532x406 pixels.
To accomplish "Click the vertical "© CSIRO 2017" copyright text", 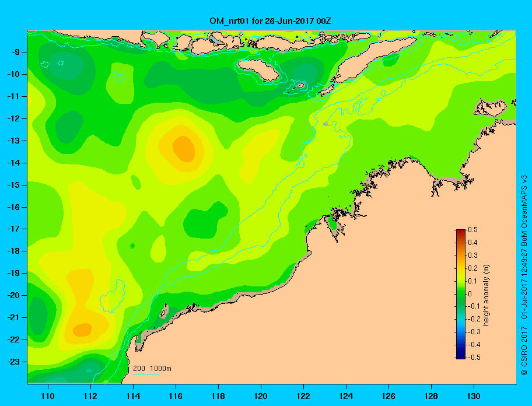I will tap(524, 351).
